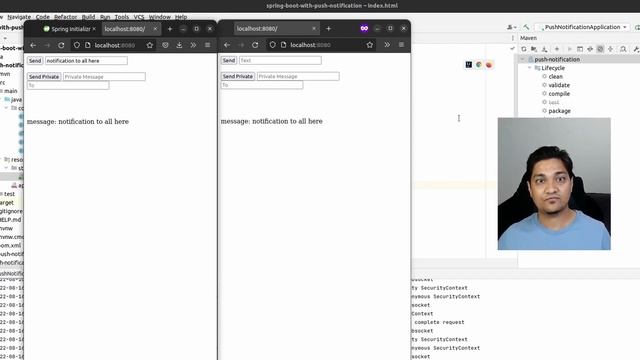Open index.html in Chrome browser icon
The height and width of the screenshot is (360, 640).
click(479, 64)
